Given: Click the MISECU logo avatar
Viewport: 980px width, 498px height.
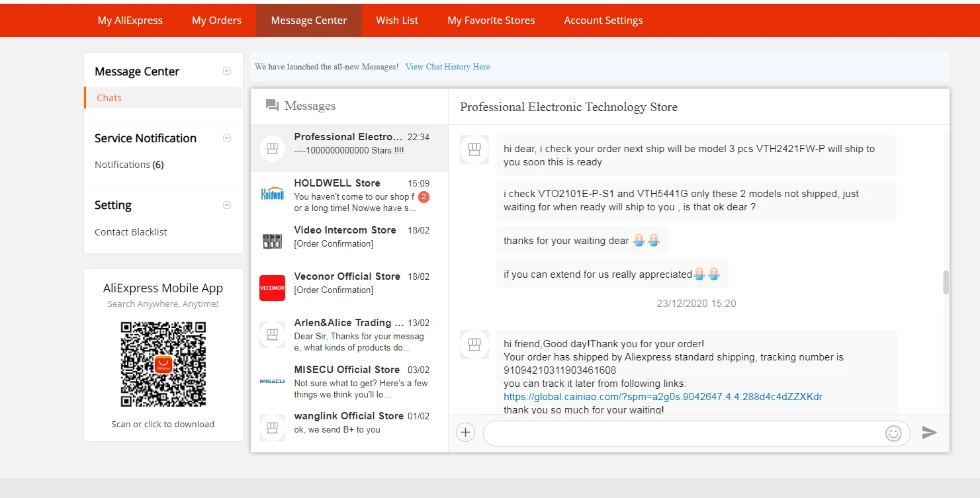Looking at the screenshot, I should click(x=272, y=381).
